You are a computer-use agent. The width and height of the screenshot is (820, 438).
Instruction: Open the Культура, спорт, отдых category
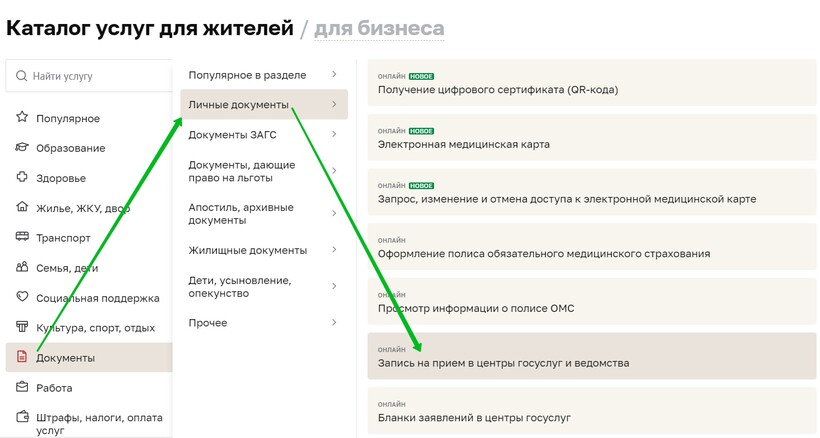95,328
